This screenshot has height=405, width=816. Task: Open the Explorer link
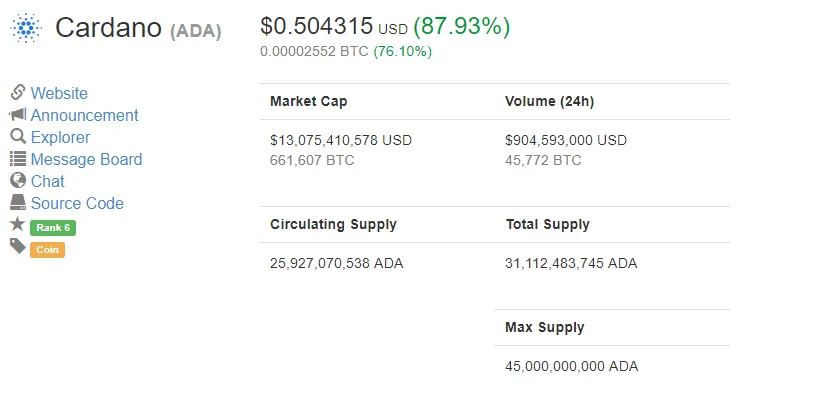(x=60, y=137)
